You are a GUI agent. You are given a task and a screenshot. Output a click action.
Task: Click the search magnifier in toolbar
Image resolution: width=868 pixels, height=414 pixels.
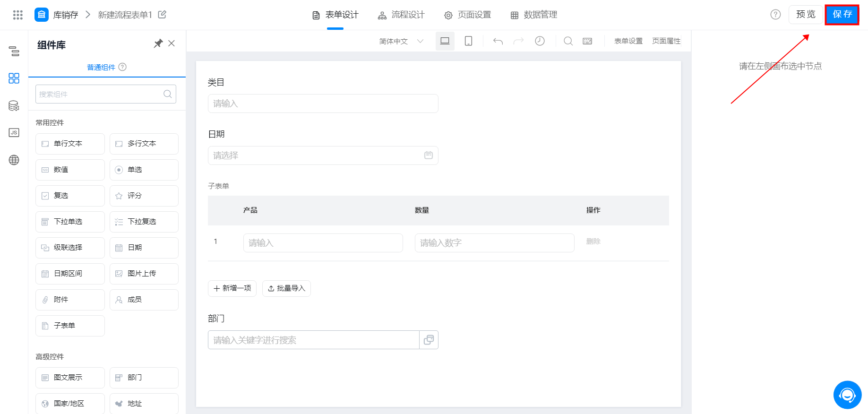(568, 41)
